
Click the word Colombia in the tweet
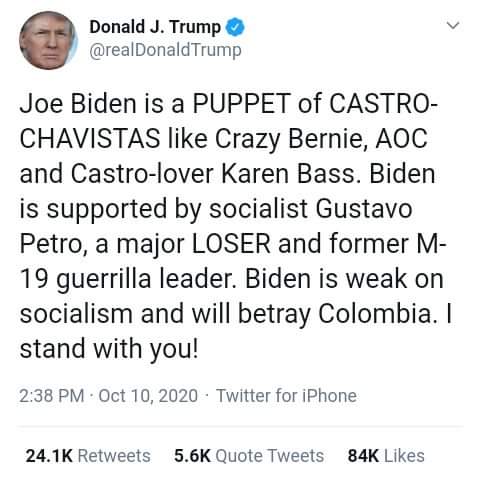point(377,314)
